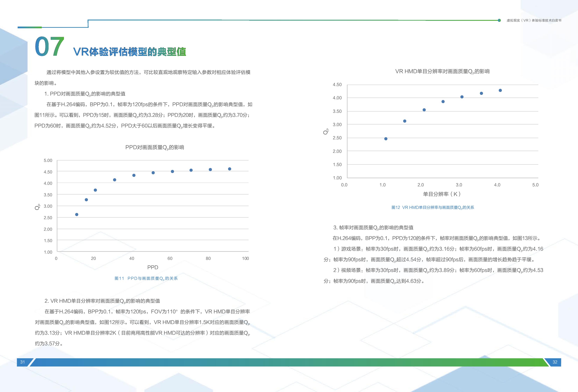Click x-axis label PPD under left chart
Image resolution: width=578 pixels, height=392 pixels.
tap(153, 267)
